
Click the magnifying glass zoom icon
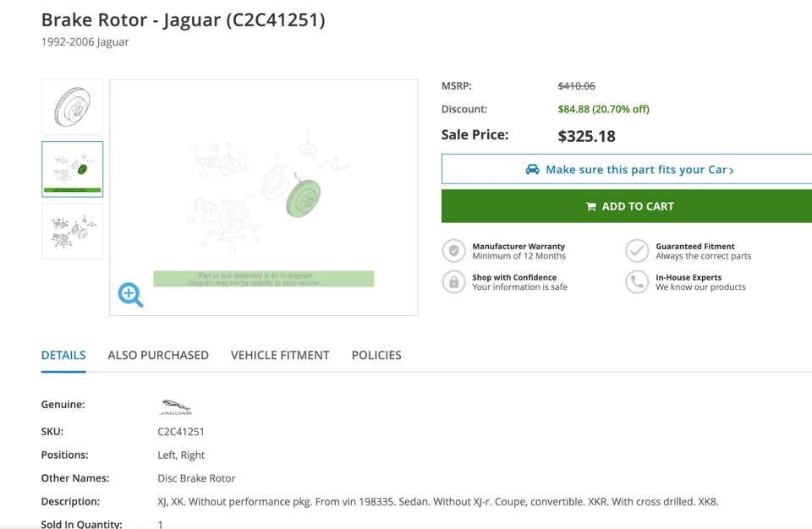[x=130, y=295]
